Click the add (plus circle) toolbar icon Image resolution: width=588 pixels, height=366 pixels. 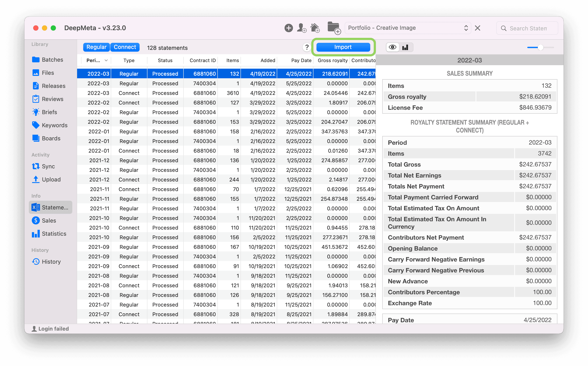289,28
